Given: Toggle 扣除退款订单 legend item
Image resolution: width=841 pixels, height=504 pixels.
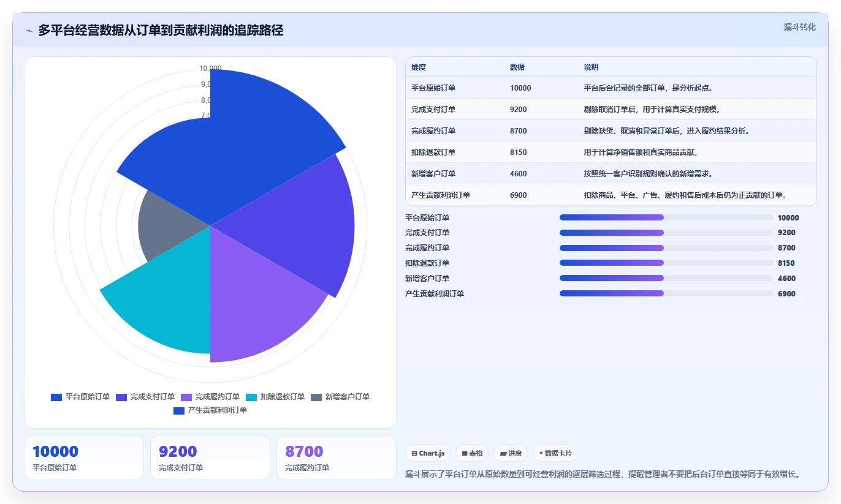Looking at the screenshot, I should (x=275, y=397).
